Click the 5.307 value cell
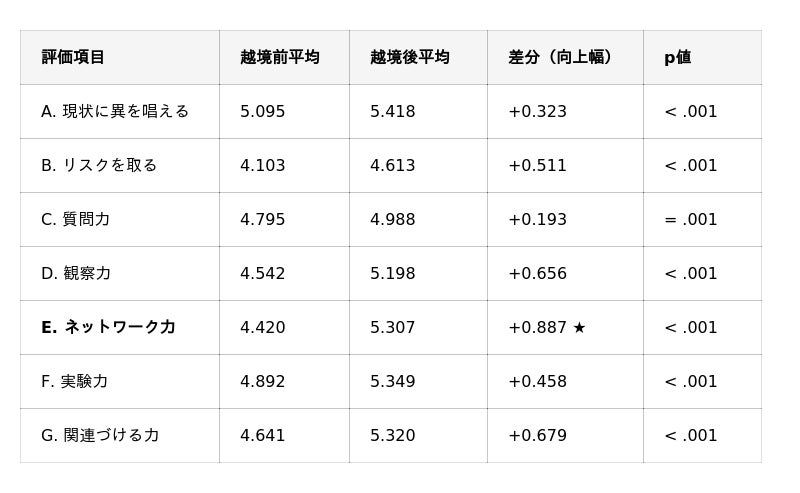This screenshot has height=493, width=800. [393, 328]
